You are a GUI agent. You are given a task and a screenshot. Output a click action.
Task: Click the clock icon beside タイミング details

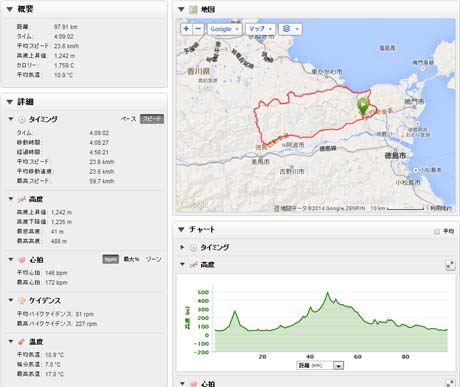tap(22, 119)
